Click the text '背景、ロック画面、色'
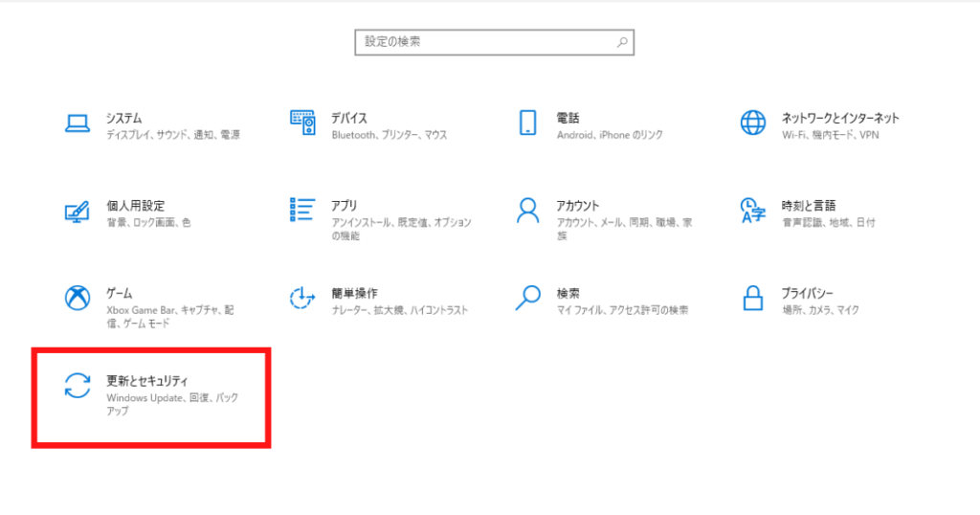 pos(148,222)
